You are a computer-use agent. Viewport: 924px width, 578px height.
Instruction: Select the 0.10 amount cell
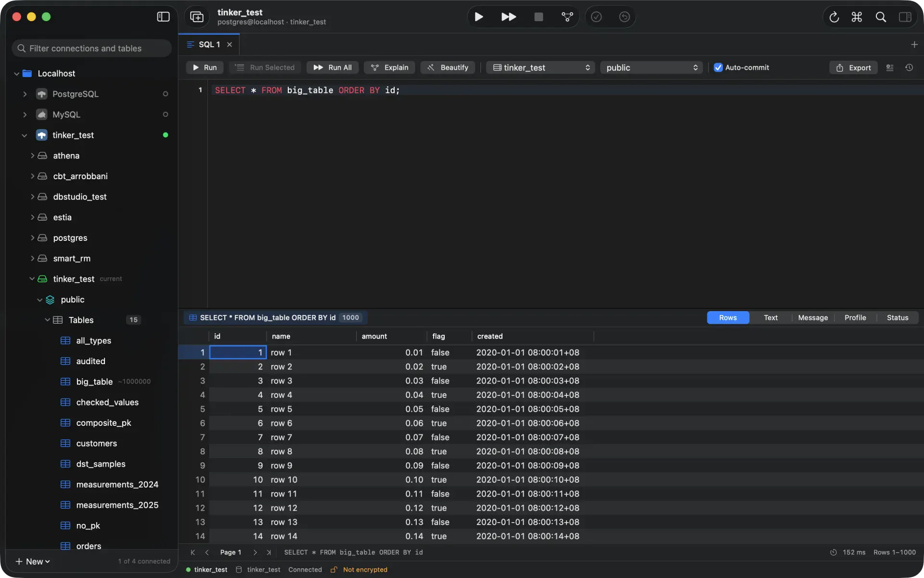[x=391, y=480]
